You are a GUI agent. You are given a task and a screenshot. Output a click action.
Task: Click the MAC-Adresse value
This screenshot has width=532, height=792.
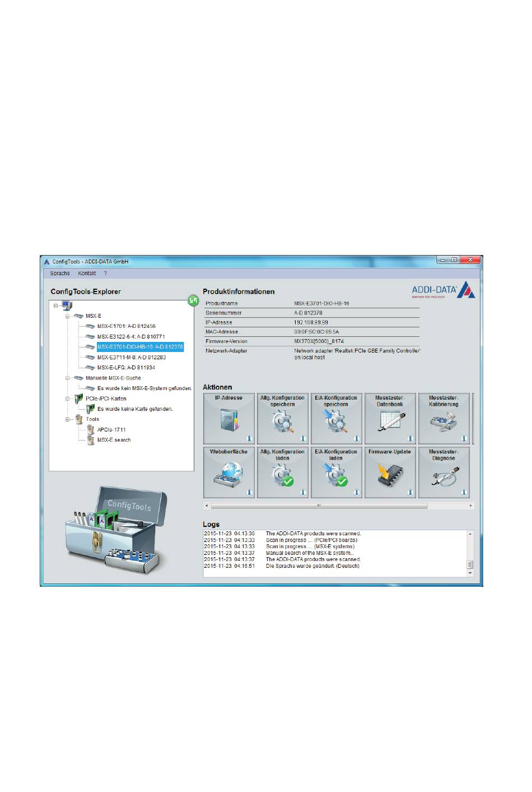click(x=316, y=332)
